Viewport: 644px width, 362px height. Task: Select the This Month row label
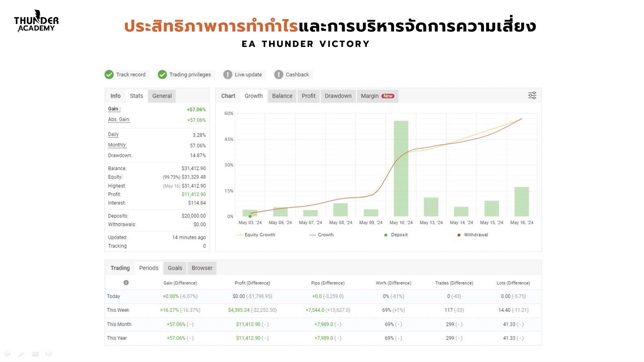point(119,324)
